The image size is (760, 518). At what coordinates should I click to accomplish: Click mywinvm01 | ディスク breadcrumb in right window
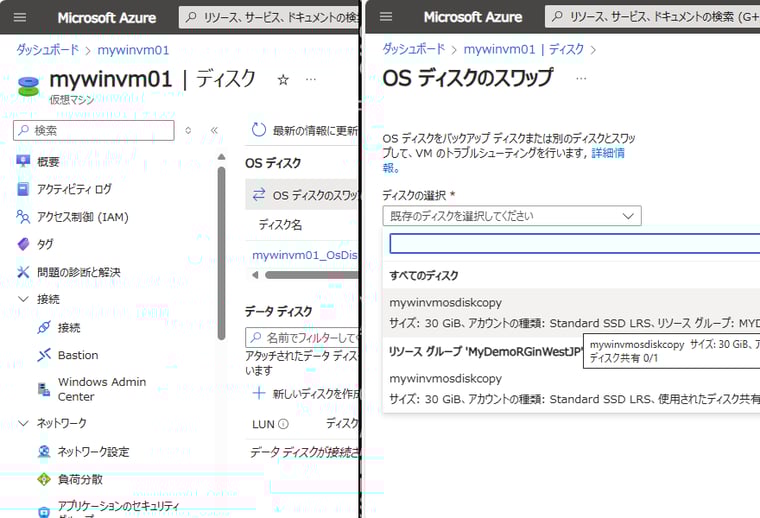[x=524, y=49]
